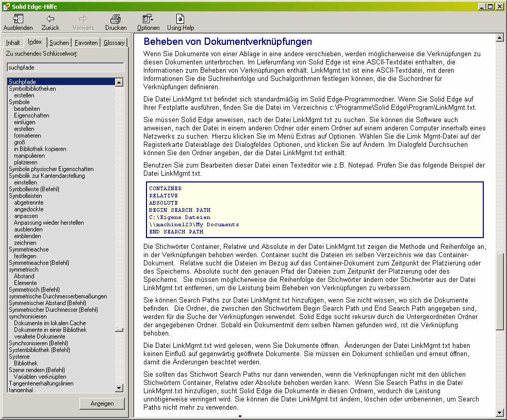The image size is (507, 420).
Task: Select 'festlegen' under Symmetrieachse
Action: coord(25,256)
